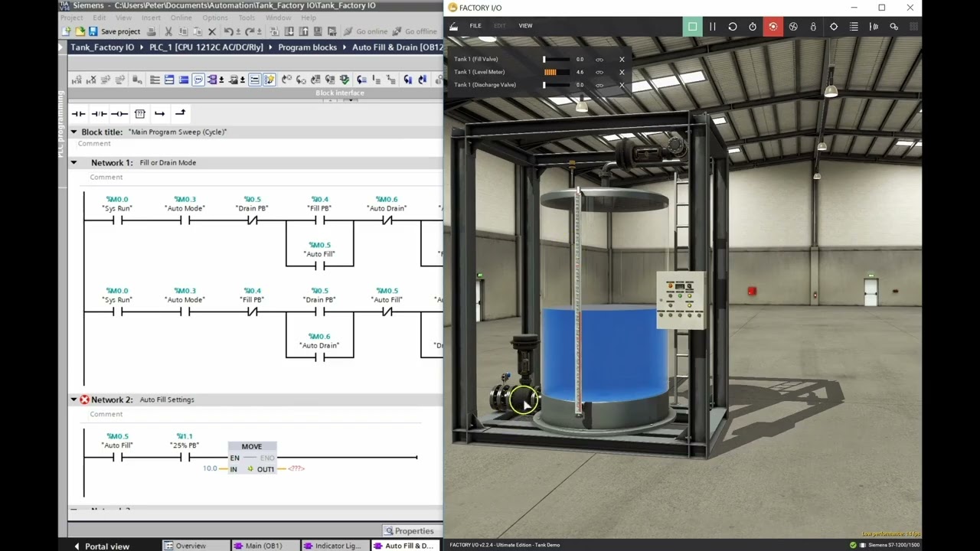Start simulation from the TIA toolbar

[x=317, y=31]
